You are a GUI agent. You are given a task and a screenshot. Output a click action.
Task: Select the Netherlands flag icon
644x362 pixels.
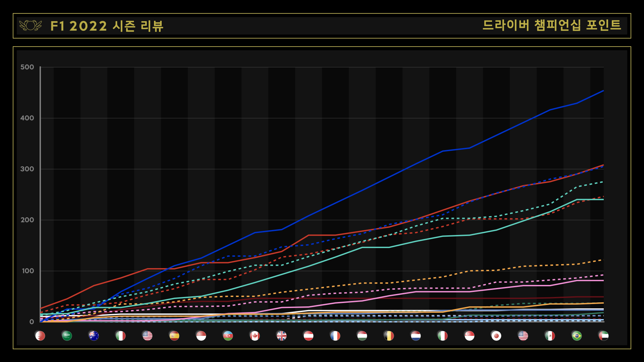click(416, 336)
